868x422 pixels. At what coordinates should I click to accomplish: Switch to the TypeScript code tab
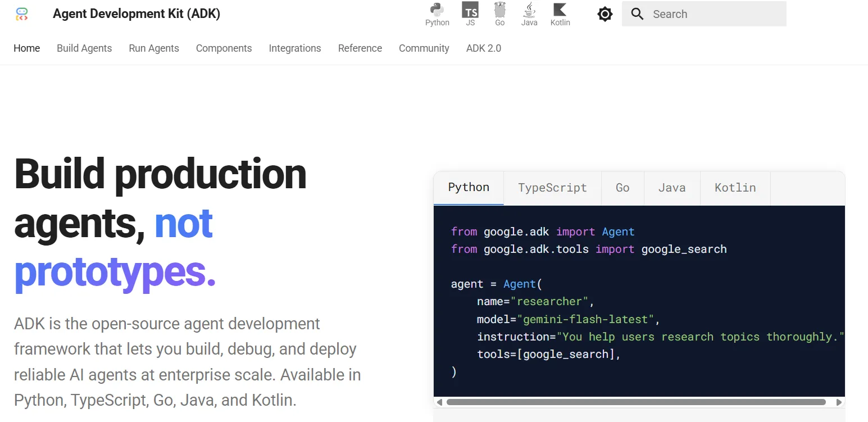click(x=552, y=188)
